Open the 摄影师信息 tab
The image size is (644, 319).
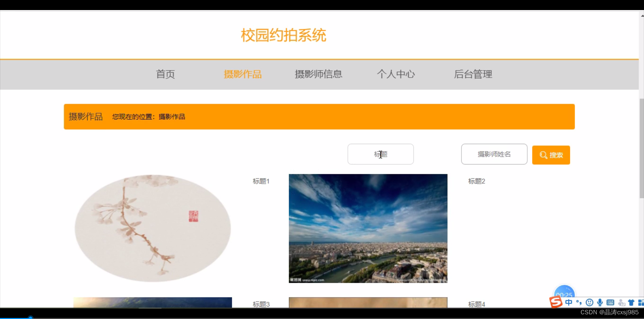click(318, 74)
